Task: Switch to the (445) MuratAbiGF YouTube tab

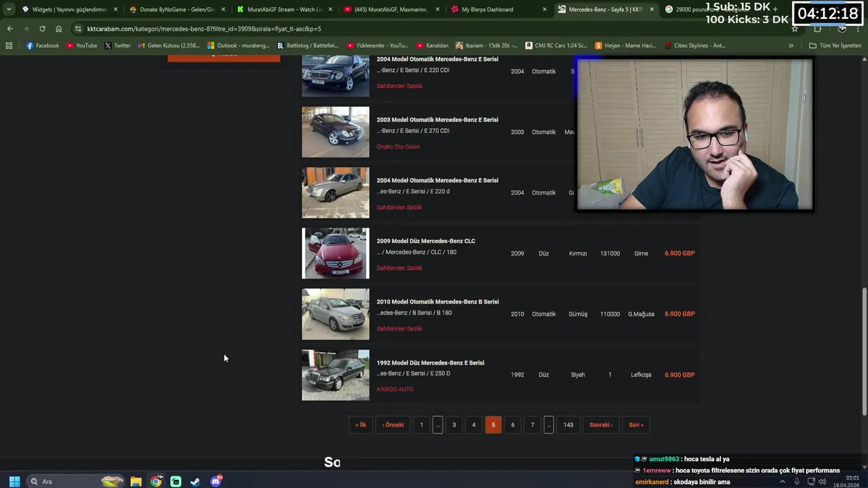Action: [392, 9]
